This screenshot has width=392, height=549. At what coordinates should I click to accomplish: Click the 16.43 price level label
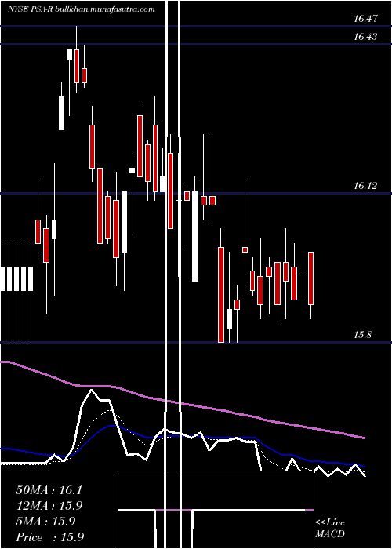point(365,36)
